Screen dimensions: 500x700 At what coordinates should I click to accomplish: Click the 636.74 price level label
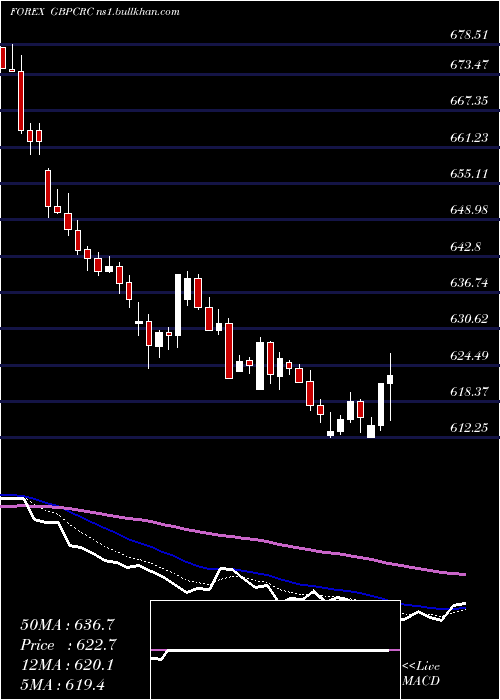click(x=469, y=283)
